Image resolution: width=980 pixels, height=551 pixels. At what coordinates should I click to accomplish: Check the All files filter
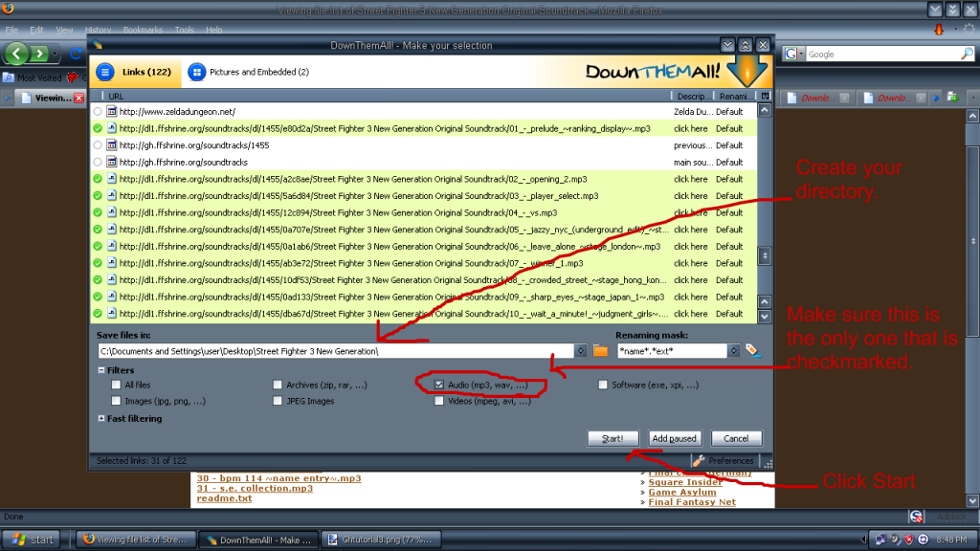[x=116, y=385]
